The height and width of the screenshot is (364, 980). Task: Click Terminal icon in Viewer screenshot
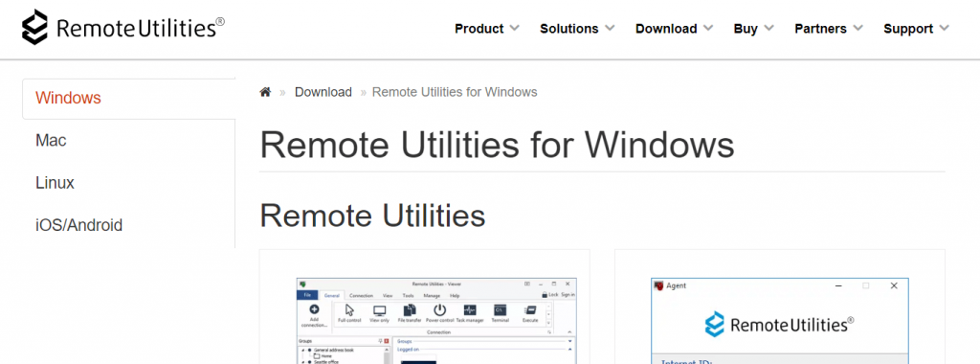click(x=500, y=310)
